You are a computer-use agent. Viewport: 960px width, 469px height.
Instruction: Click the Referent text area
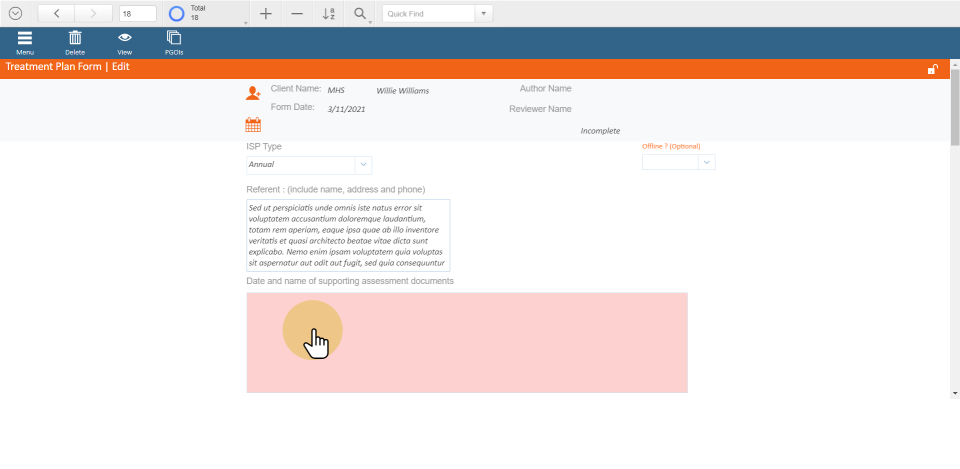348,235
